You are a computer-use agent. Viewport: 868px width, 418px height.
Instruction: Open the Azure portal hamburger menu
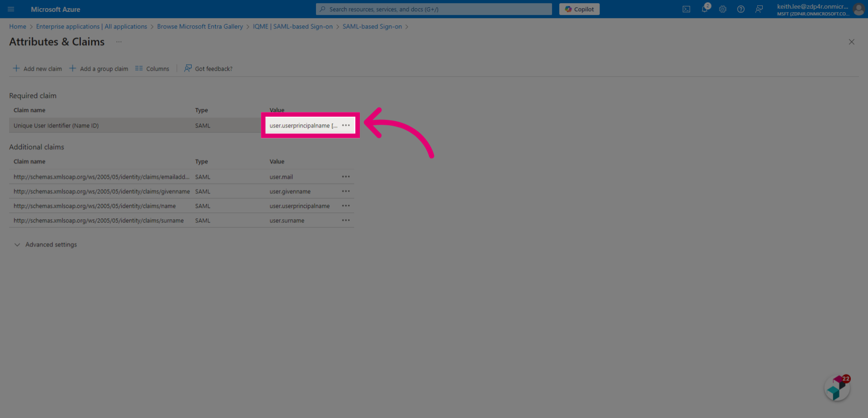click(x=11, y=9)
